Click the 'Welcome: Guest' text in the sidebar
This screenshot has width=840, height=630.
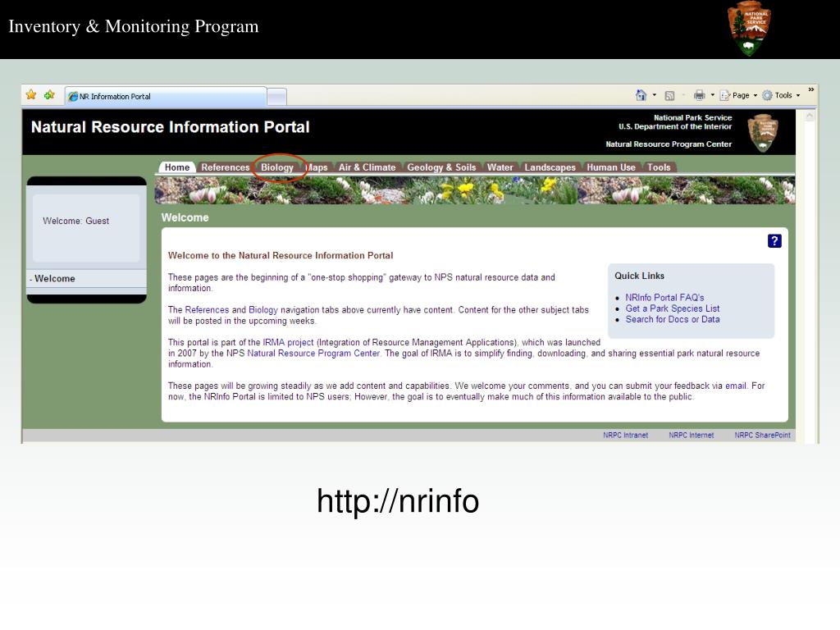(x=76, y=221)
